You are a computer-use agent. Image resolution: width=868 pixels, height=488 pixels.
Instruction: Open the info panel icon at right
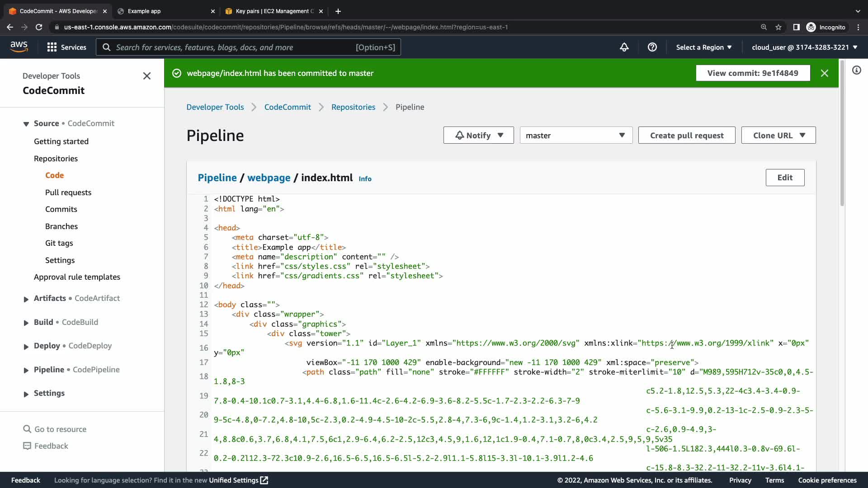pos(856,70)
